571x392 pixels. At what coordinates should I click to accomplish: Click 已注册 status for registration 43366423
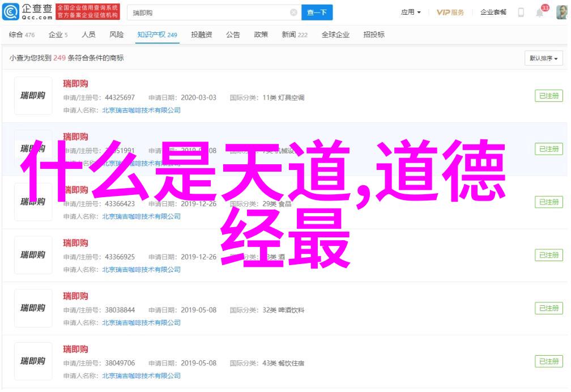(x=549, y=202)
